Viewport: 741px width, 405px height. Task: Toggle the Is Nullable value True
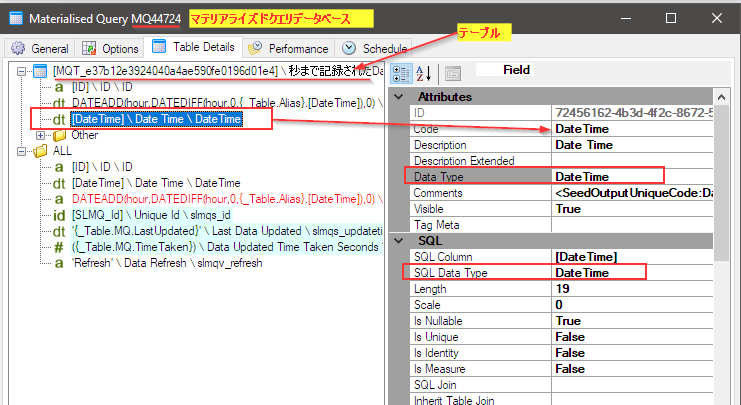(632, 321)
